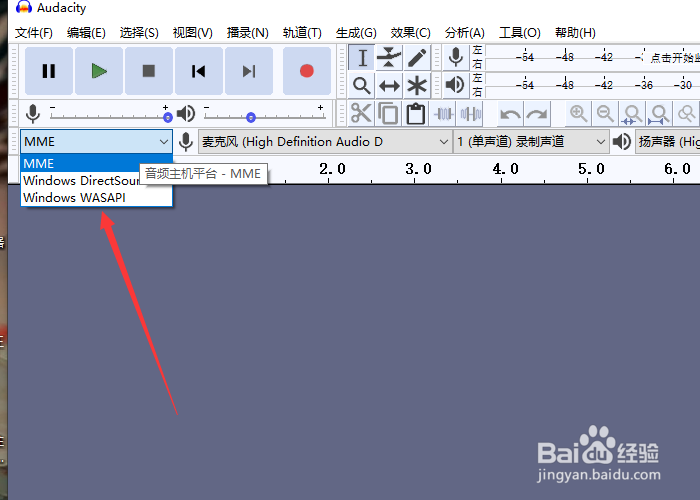700x500 pixels.
Task: Click 点击开始监视 on the recording meter
Action: pos(674,58)
